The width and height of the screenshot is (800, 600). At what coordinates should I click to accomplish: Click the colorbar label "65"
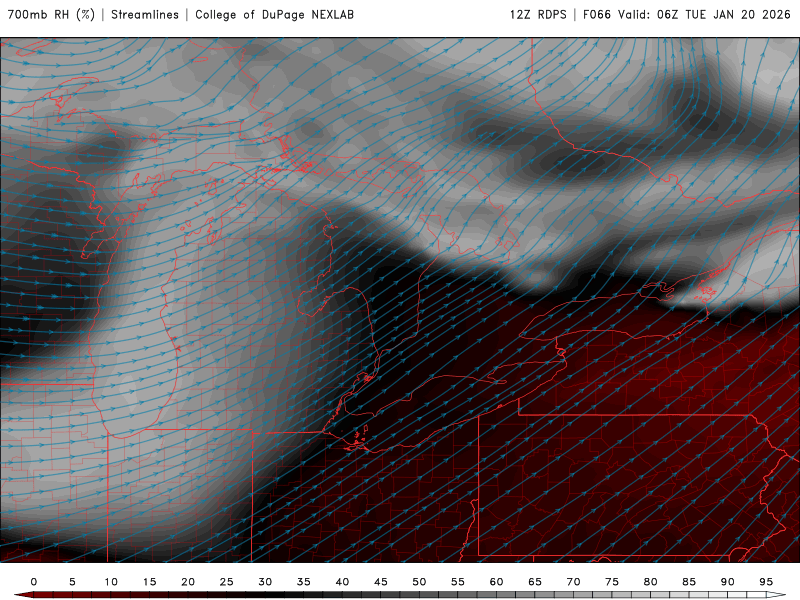(x=535, y=582)
